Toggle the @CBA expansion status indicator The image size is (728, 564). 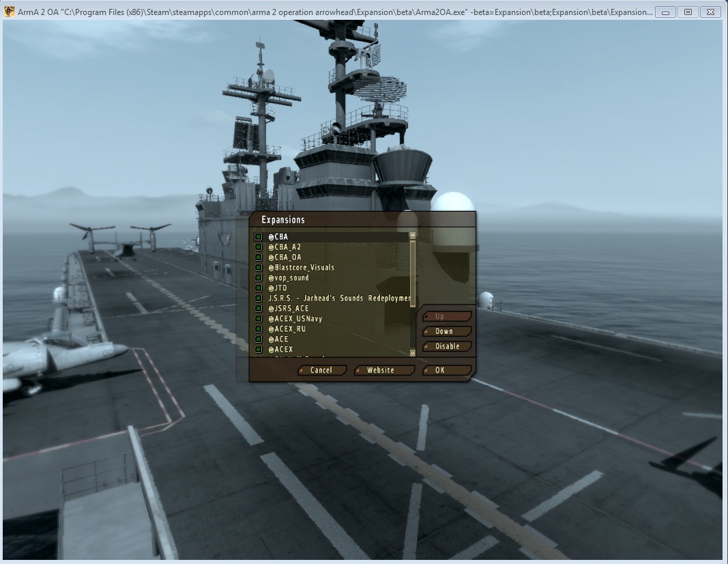[x=259, y=237]
